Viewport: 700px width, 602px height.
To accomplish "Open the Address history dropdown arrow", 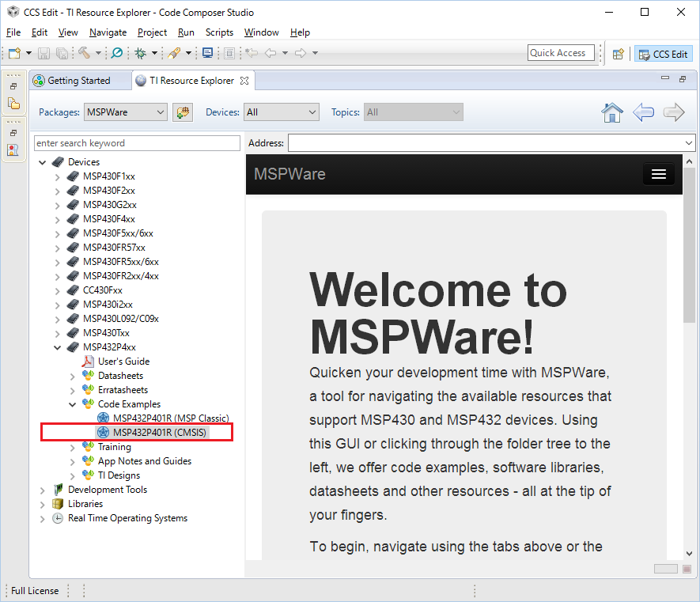I will (x=689, y=143).
